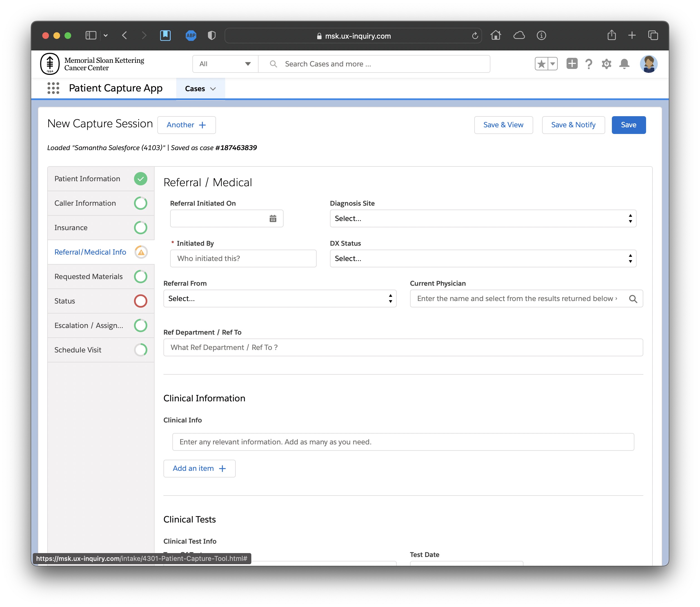Click the Clinical Tests heading
700x607 pixels.
[189, 519]
